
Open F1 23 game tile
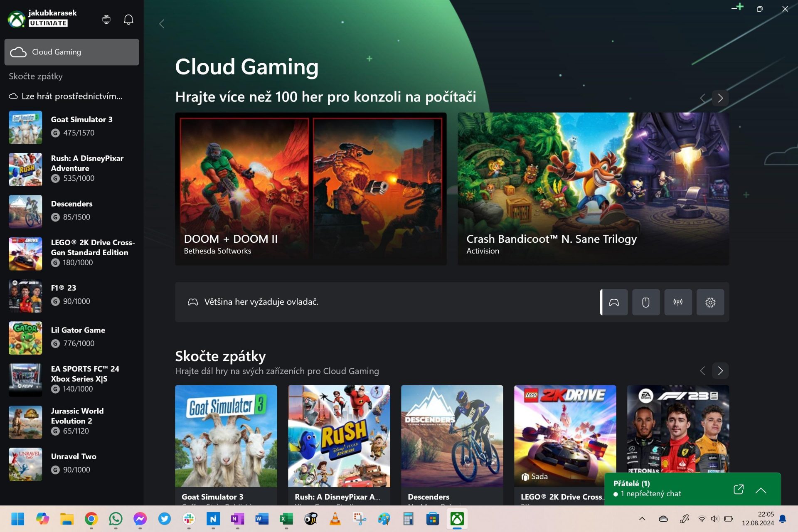pos(678,429)
